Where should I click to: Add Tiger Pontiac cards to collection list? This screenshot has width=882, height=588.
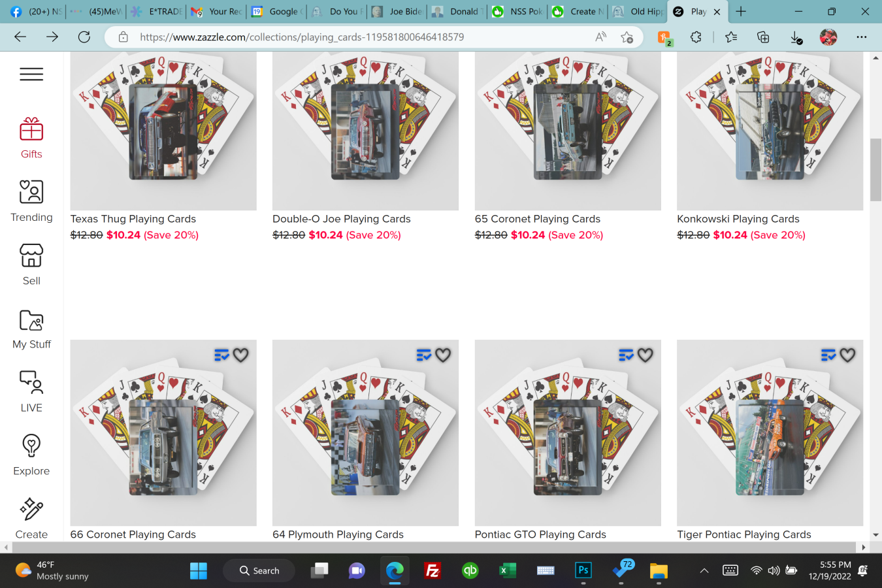click(828, 355)
